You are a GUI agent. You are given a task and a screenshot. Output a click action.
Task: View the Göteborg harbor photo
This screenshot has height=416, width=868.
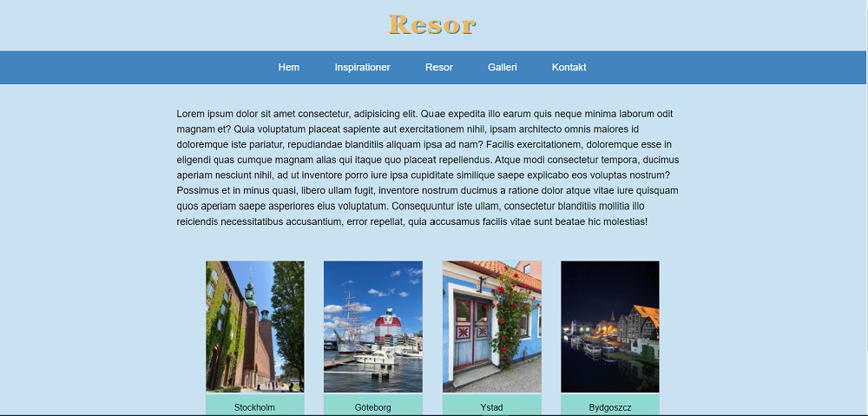(373, 327)
